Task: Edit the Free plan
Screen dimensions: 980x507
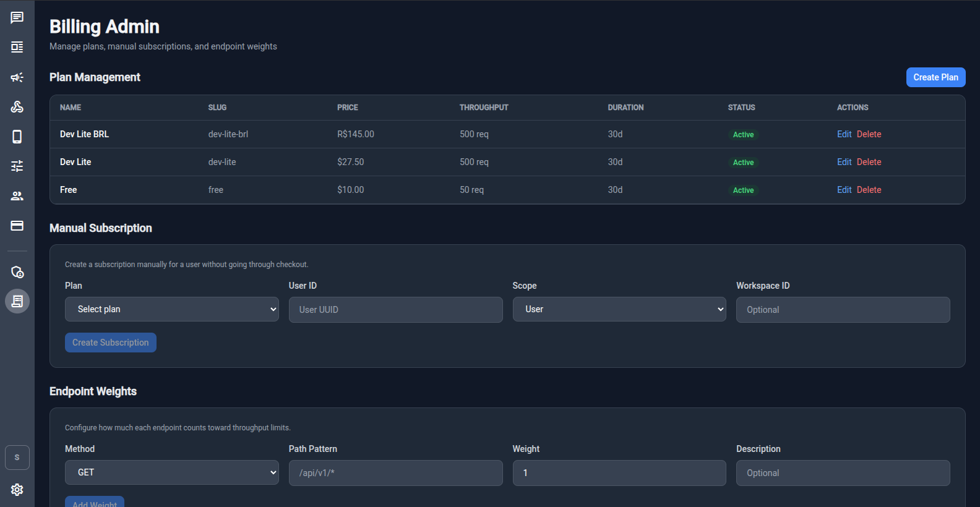Action: 844,190
